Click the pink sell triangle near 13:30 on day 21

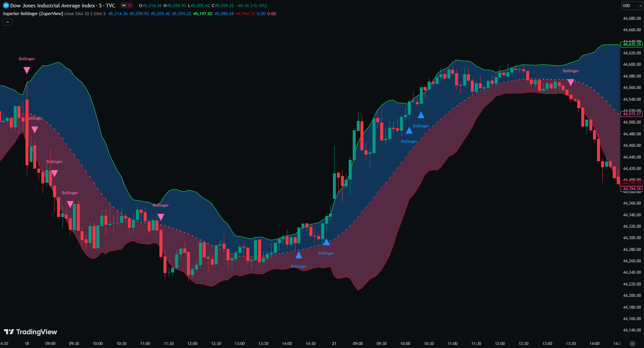pos(571,82)
